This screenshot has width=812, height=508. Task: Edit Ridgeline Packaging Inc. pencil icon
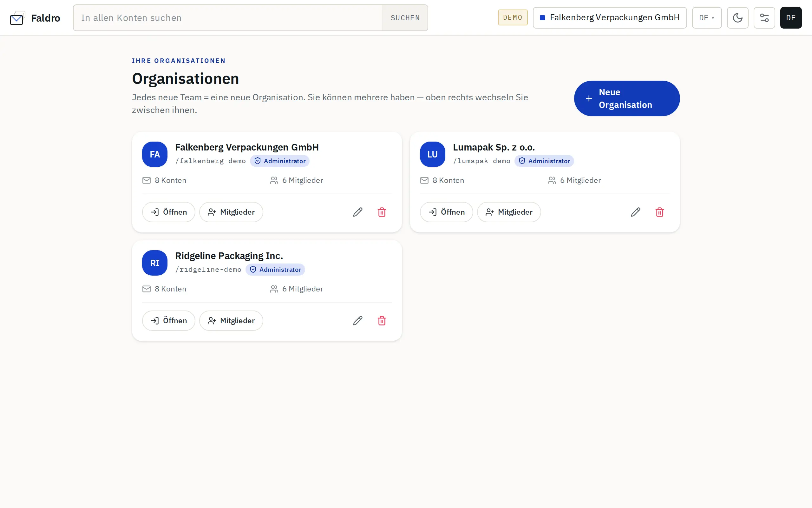(358, 321)
